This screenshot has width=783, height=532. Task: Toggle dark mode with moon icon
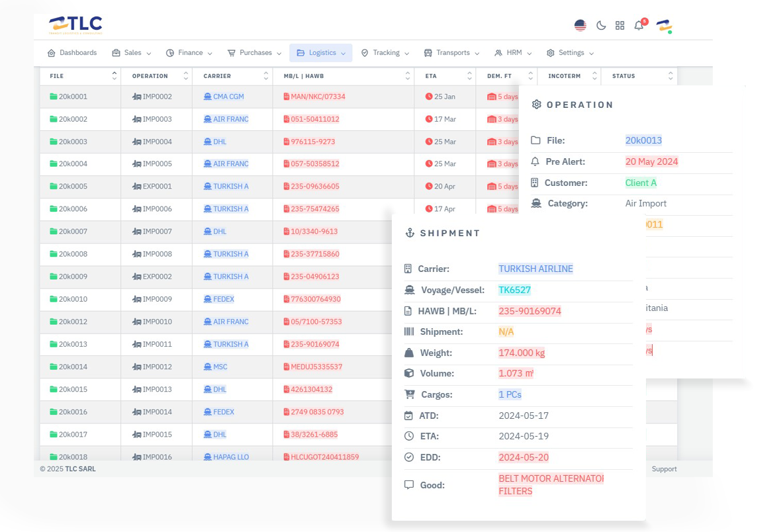pyautogui.click(x=601, y=26)
